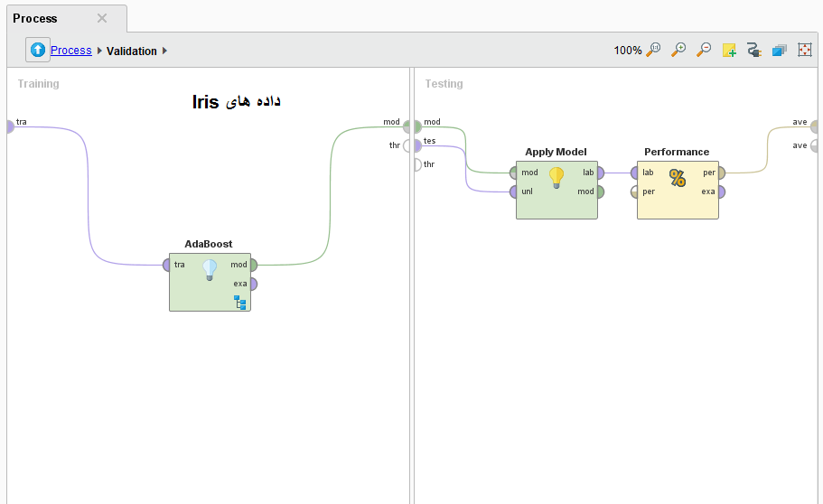Click the auto-wire plug connection icon
The width and height of the screenshot is (823, 504).
(753, 51)
